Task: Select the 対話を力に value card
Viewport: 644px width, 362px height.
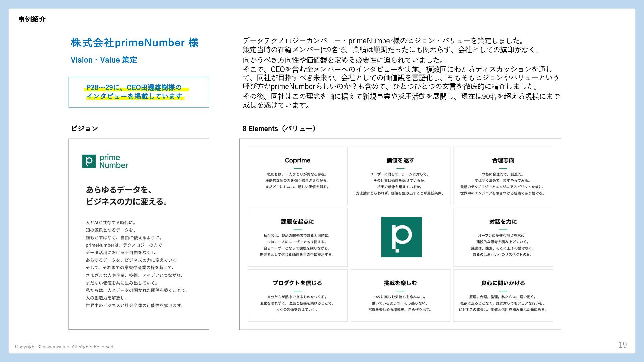Action: pyautogui.click(x=503, y=237)
